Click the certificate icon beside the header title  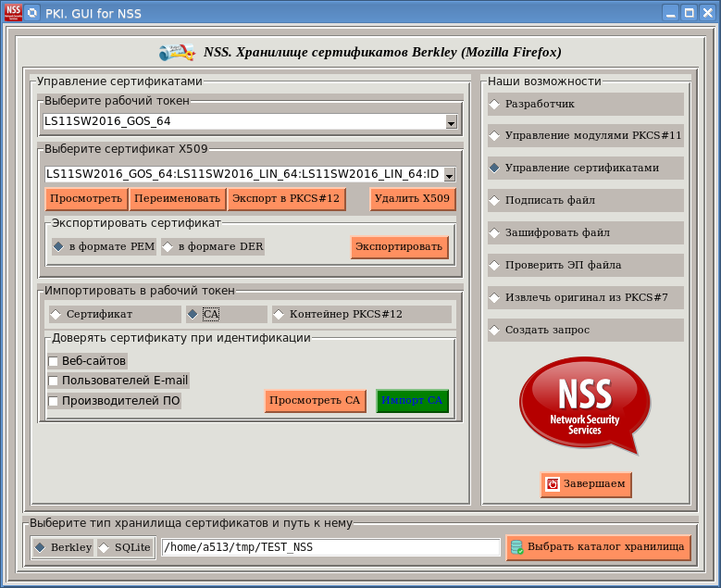click(176, 52)
